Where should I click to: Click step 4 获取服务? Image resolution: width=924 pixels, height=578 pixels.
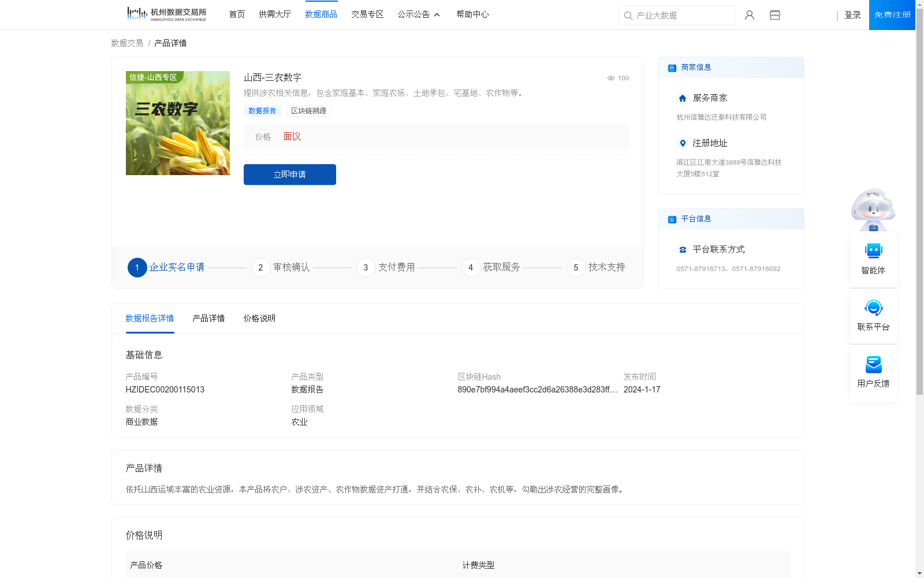click(491, 268)
